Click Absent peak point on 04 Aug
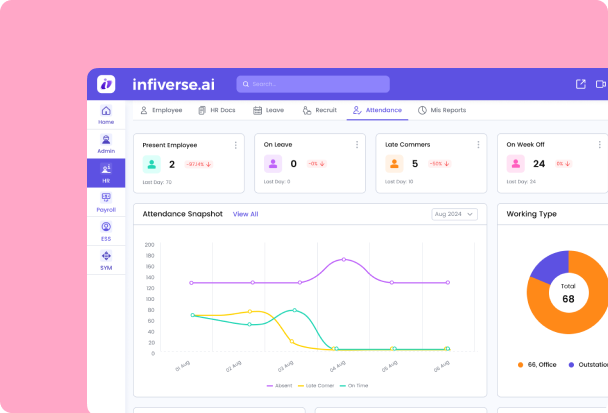Viewport: 608px width, 413px height. (x=344, y=259)
